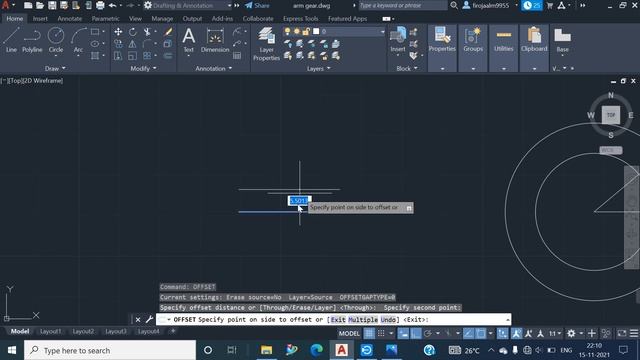Viewport: 640px width, 360px height.
Task: Select the Dimension tool
Action: (x=215, y=40)
